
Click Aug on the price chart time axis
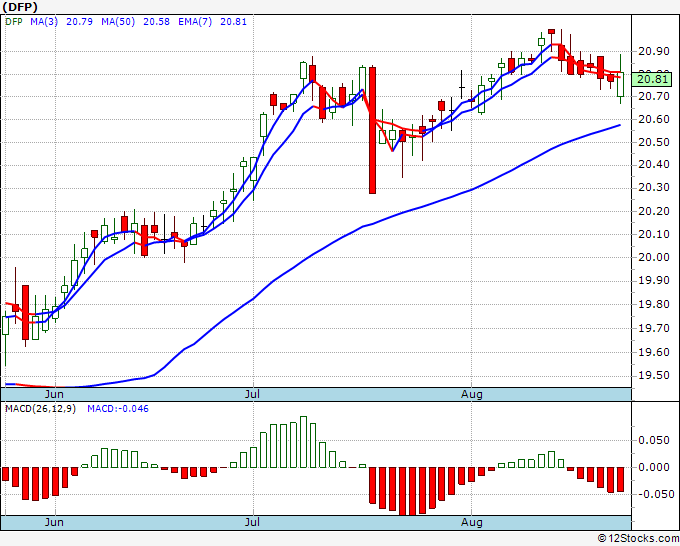pos(471,394)
